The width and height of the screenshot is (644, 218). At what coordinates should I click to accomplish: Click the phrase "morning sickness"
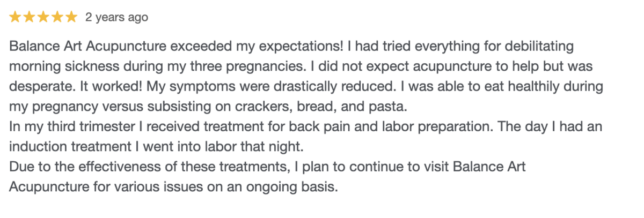coord(57,66)
